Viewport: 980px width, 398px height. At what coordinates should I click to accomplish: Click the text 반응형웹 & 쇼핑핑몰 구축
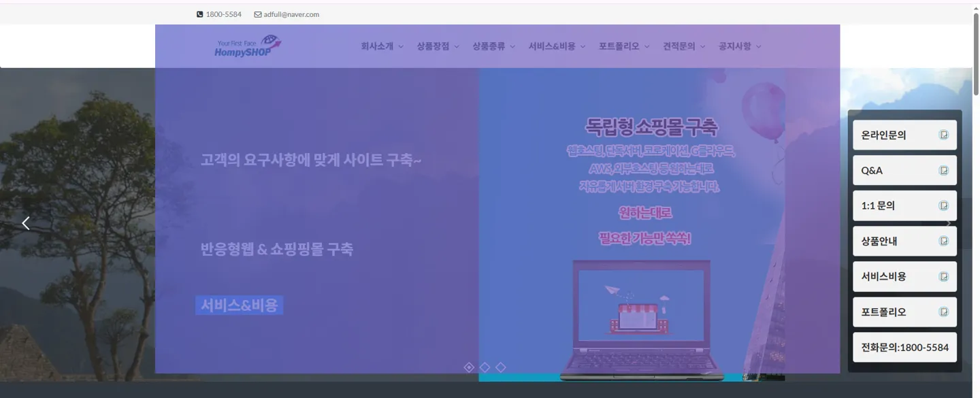pos(277,249)
